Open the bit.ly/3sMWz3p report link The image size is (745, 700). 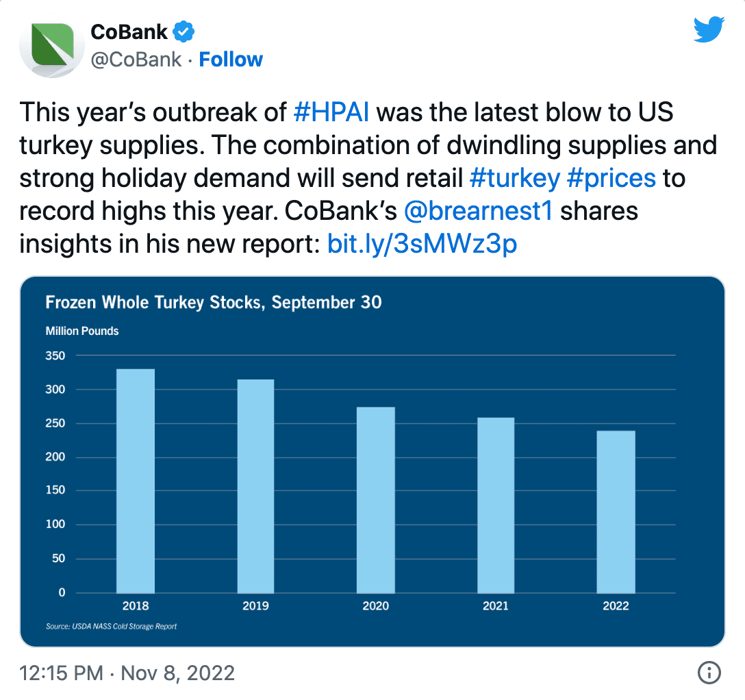click(422, 244)
